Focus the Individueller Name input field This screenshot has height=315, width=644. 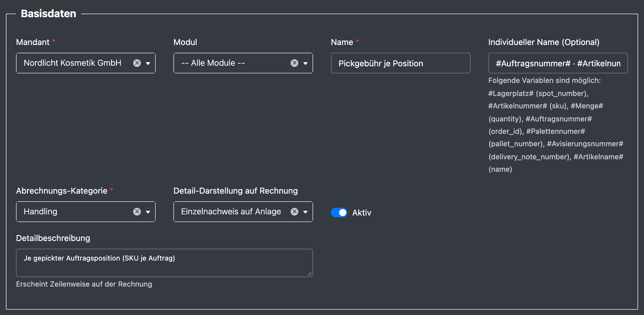[558, 63]
